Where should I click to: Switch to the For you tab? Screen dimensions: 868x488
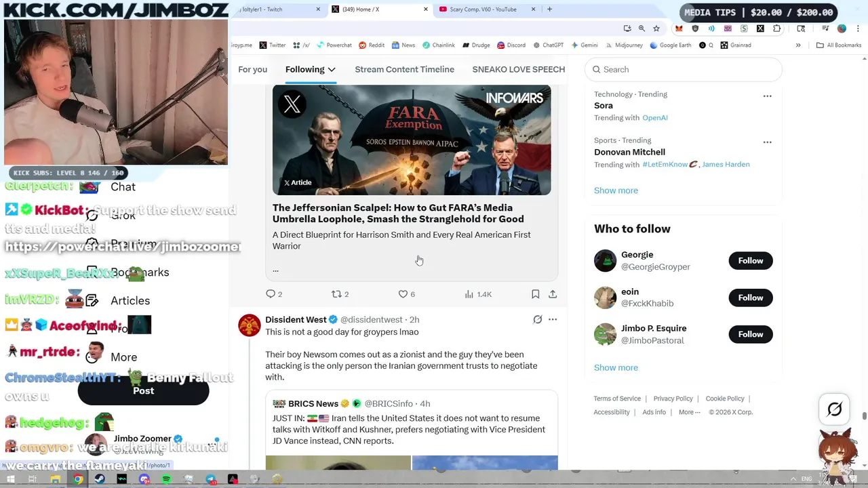pos(252,69)
